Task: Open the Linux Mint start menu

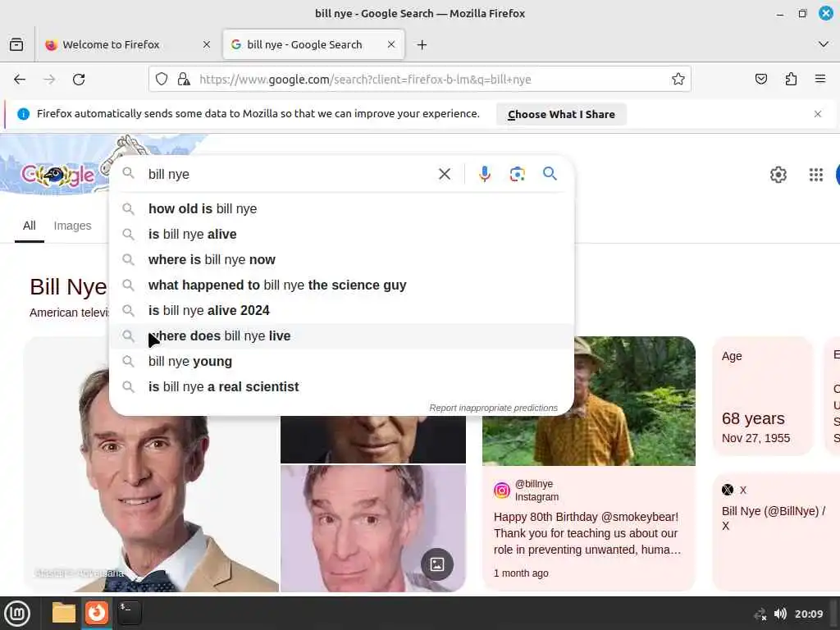Action: 17,614
